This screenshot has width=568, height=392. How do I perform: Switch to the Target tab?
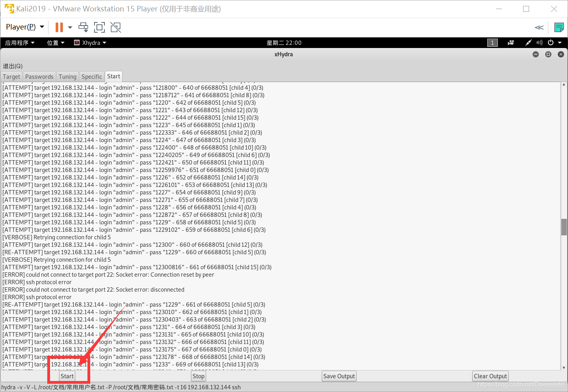(11, 76)
